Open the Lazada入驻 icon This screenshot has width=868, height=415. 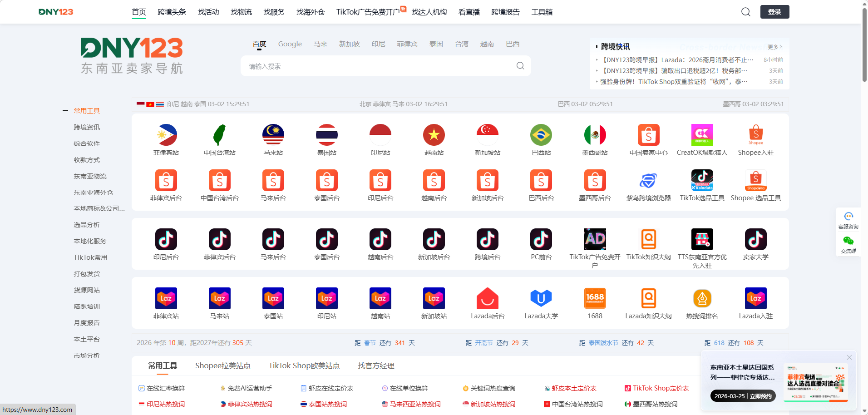click(756, 298)
